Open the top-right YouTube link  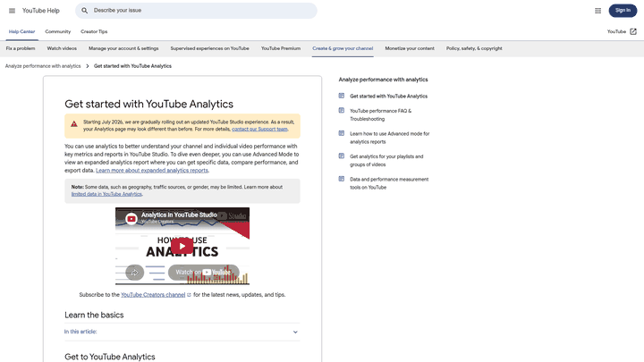coord(616,31)
